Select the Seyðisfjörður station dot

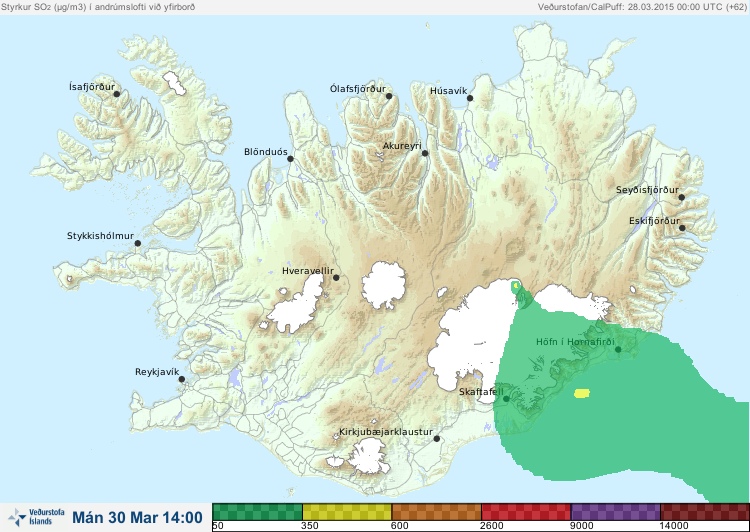click(682, 197)
